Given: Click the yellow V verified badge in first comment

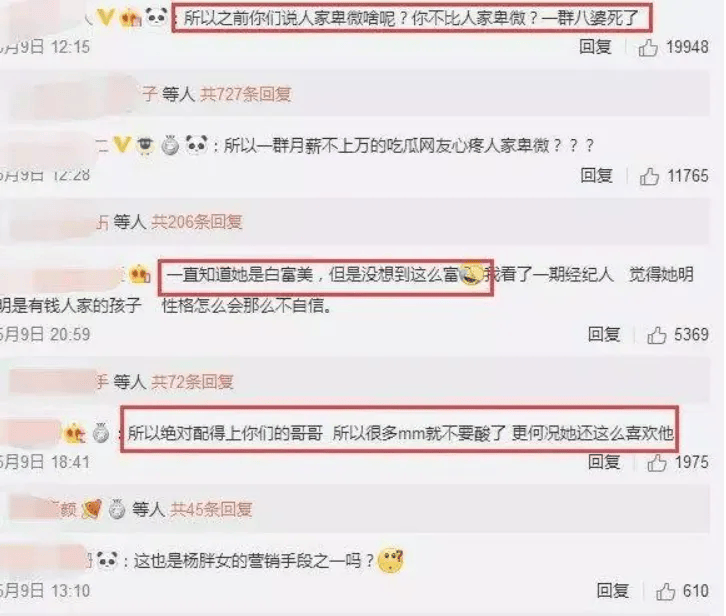Looking at the screenshot, I should tap(106, 17).
